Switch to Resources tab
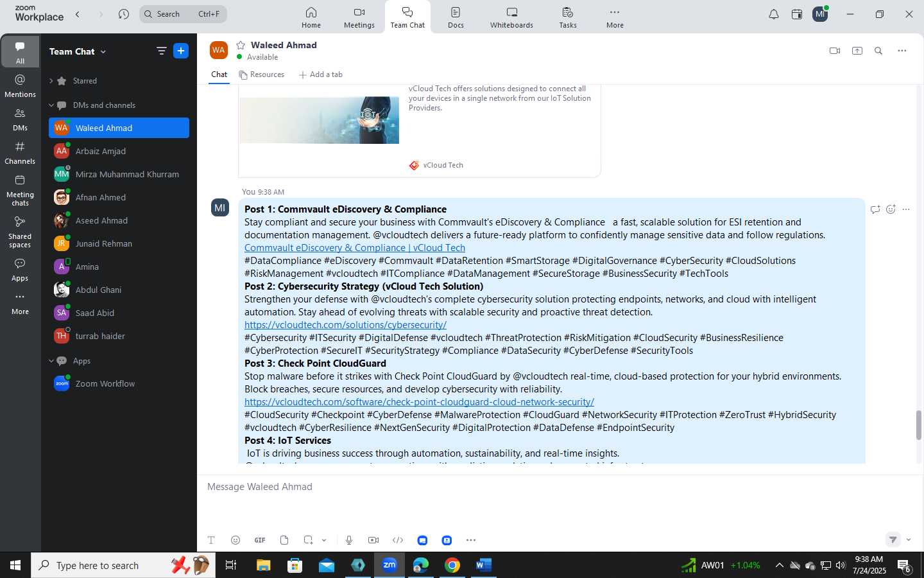924x578 pixels. [262, 74]
